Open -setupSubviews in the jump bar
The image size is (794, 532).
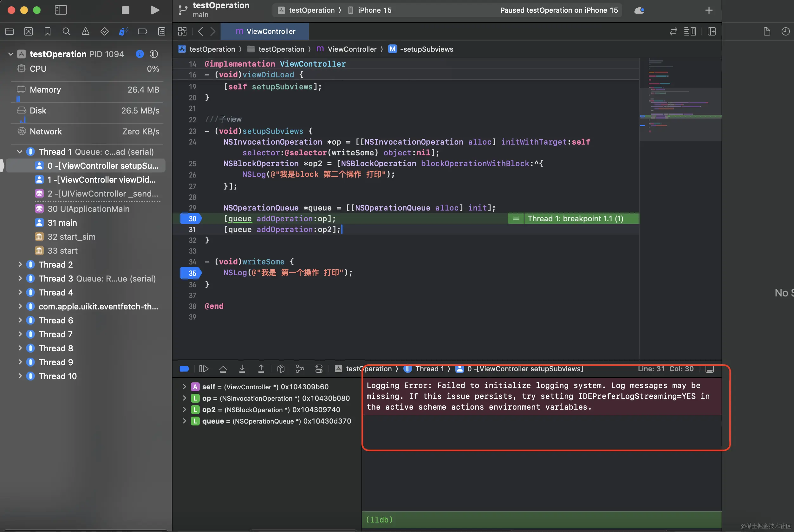421,49
